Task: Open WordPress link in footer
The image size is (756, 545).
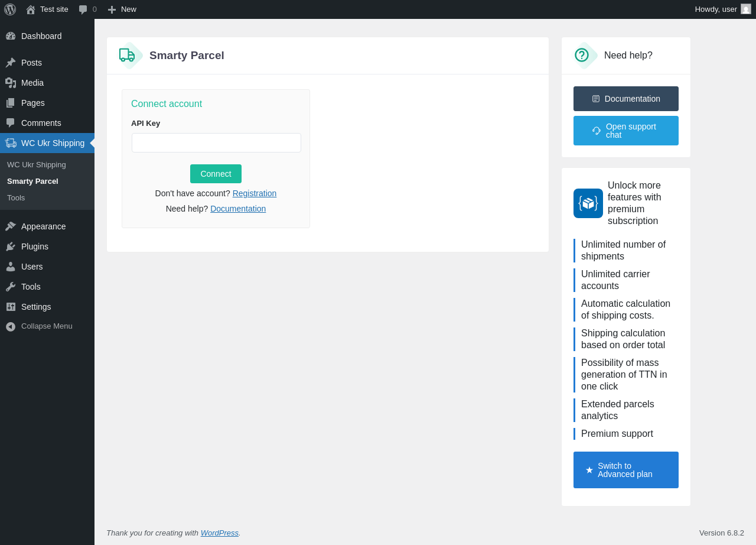Action: click(220, 533)
